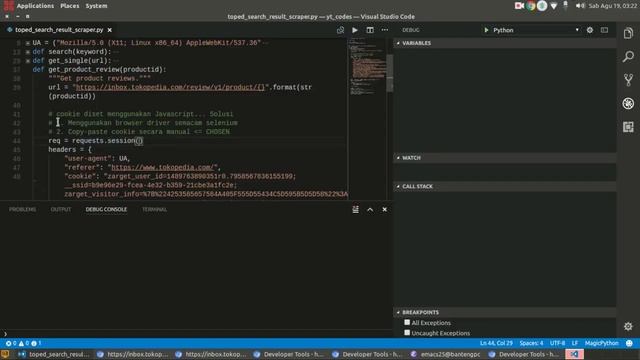This screenshot has width=640, height=360.
Task: Open the Explorer files icon in activity bar
Action: (x=628, y=33)
